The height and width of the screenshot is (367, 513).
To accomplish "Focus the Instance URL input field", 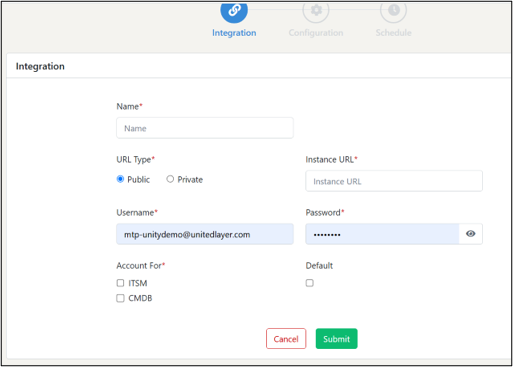I will tap(394, 181).
